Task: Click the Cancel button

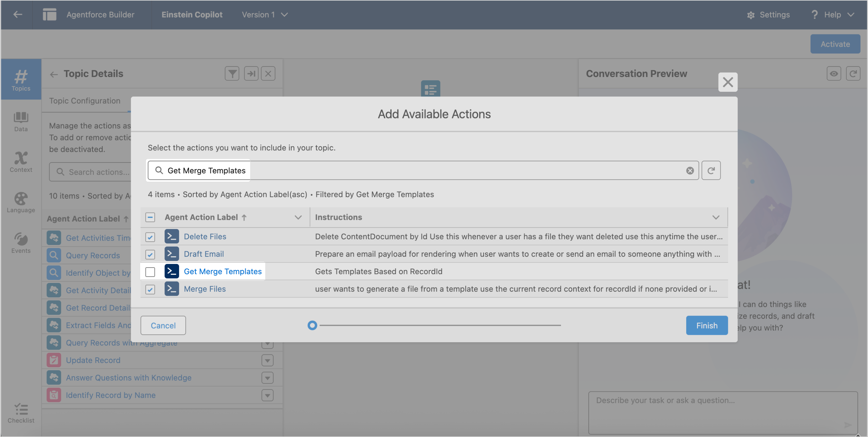Action: [x=163, y=326]
